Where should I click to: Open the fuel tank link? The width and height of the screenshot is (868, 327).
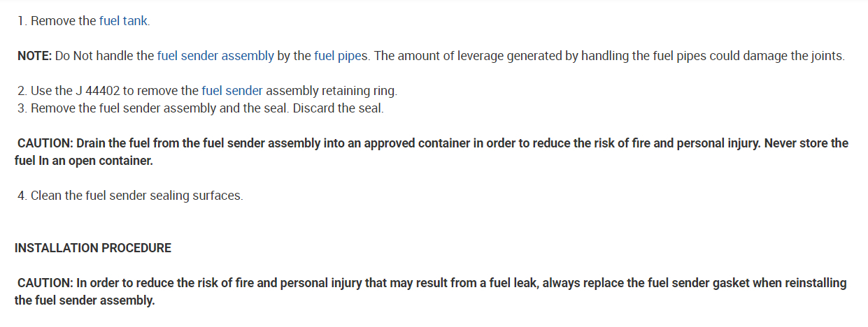(123, 21)
